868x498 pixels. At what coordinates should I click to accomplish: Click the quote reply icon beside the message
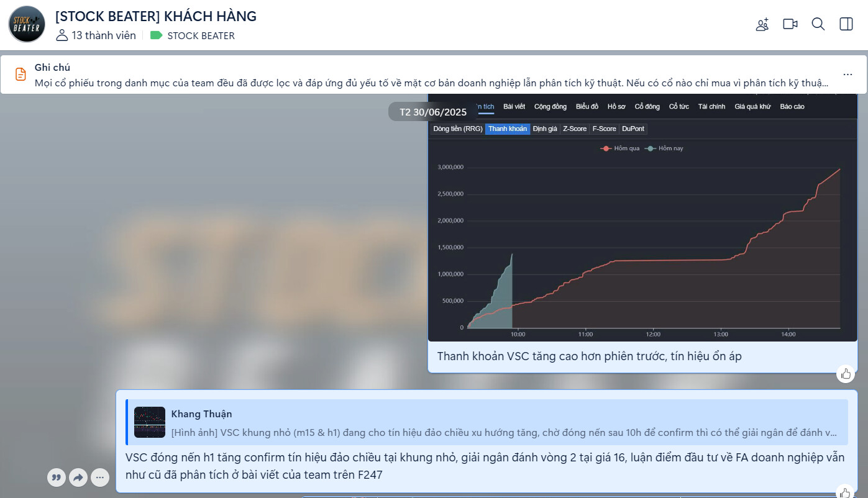point(57,478)
